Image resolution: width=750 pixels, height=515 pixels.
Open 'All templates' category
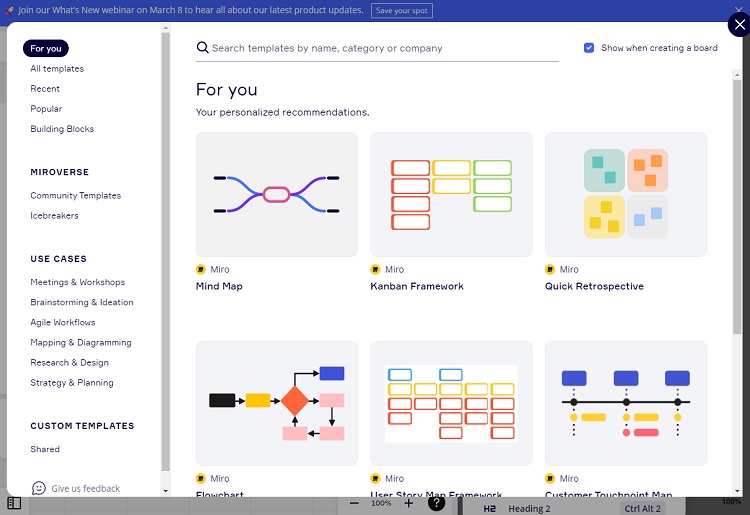[57, 69]
